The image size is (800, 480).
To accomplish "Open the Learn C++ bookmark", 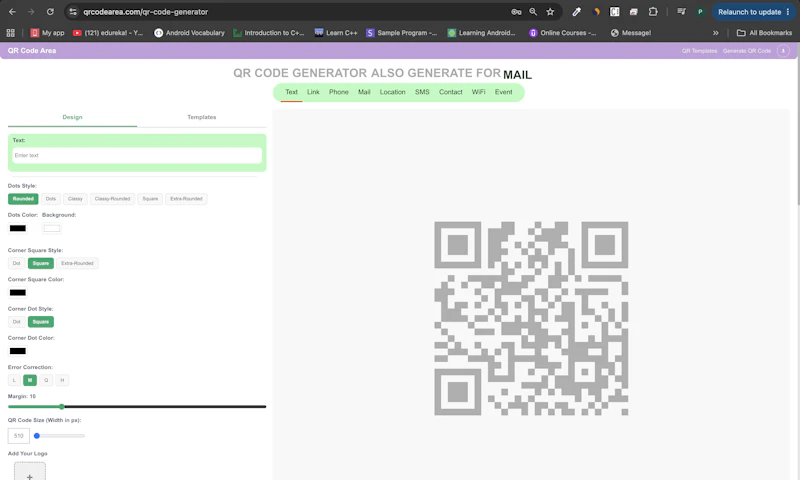I will (336, 33).
